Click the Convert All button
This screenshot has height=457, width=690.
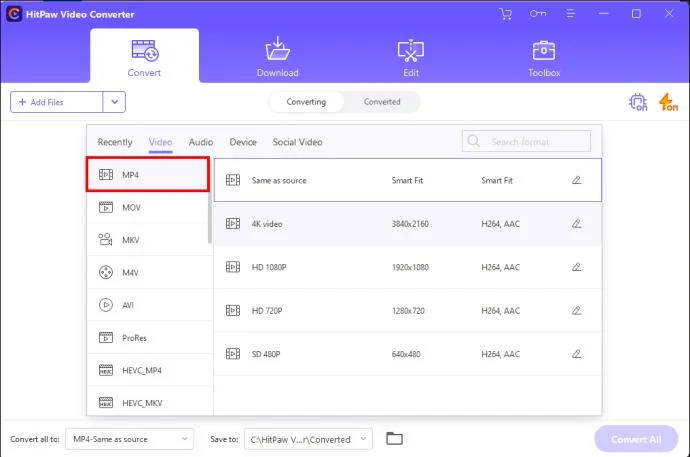click(x=636, y=439)
